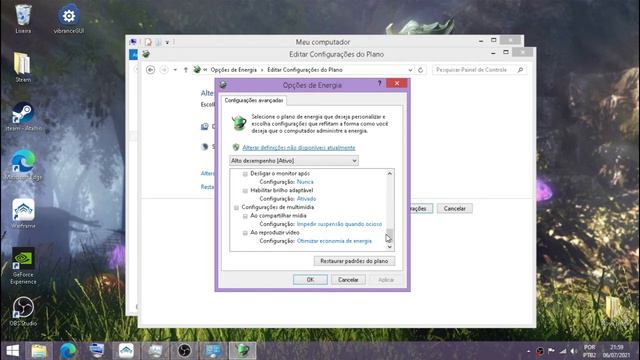Open vibranceGUI desktop icon

click(69, 19)
